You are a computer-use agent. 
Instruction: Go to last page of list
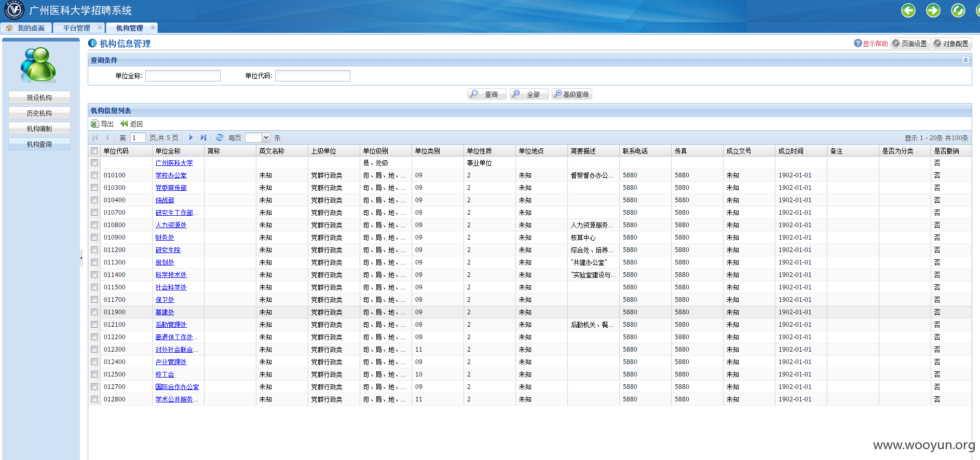pyautogui.click(x=203, y=137)
